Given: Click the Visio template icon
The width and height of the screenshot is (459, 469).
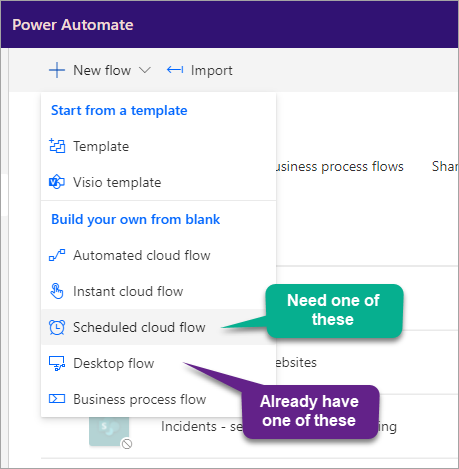Looking at the screenshot, I should coord(57,182).
